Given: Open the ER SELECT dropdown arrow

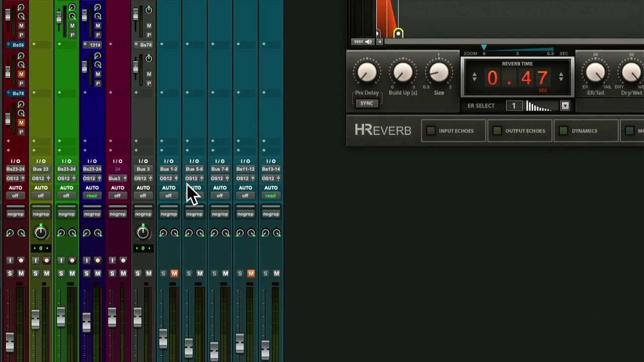Looking at the screenshot, I should pyautogui.click(x=565, y=106).
